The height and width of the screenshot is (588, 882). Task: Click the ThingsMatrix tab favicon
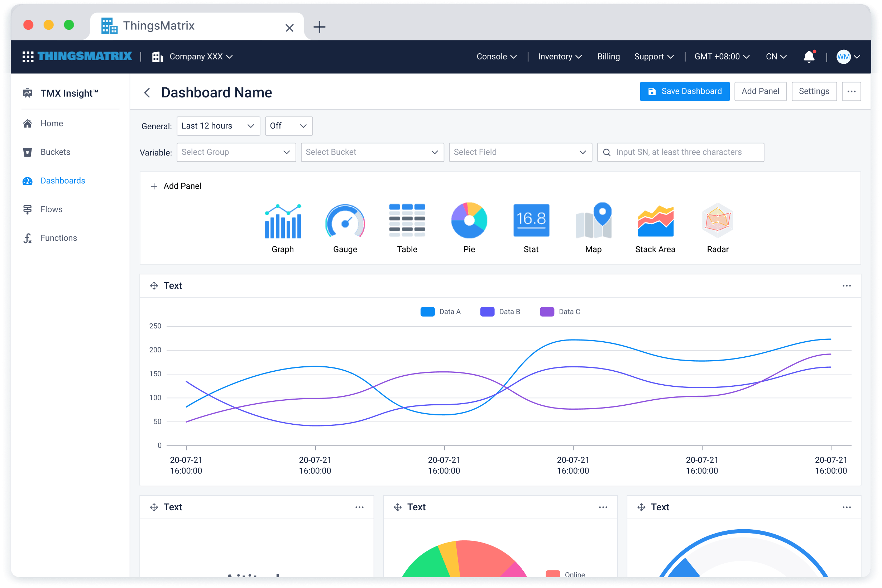click(x=109, y=26)
